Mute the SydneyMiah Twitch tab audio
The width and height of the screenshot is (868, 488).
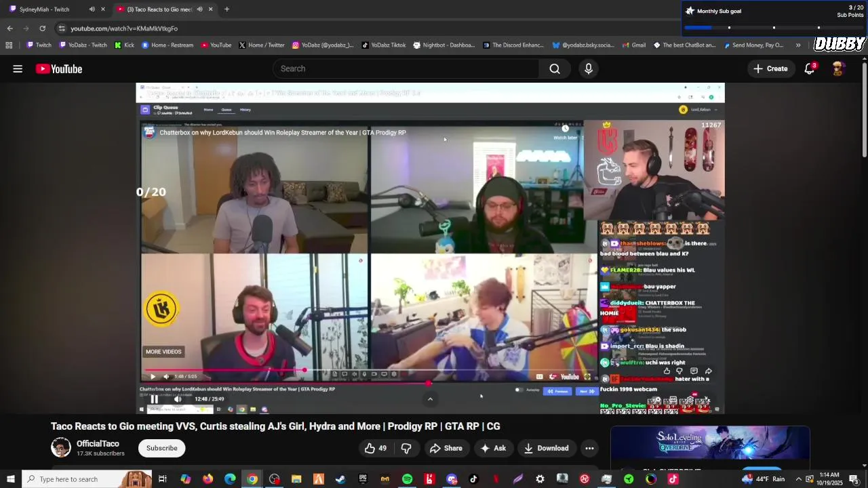pos(92,9)
